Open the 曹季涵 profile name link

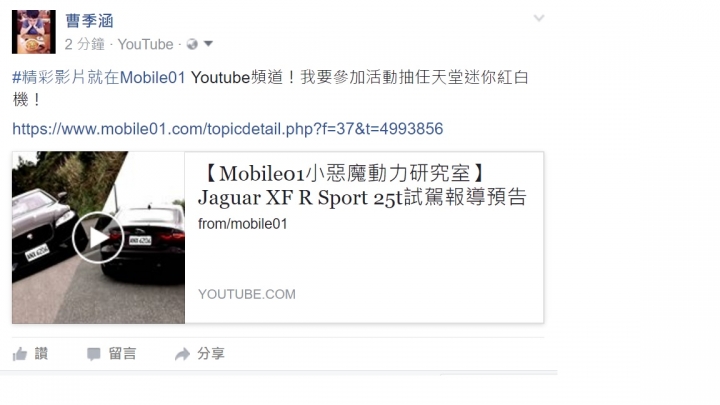coord(89,21)
